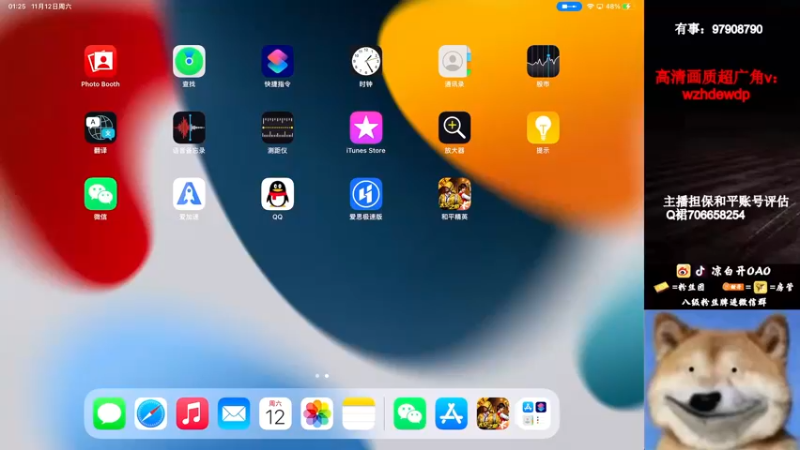This screenshot has width=800, height=450.
Task: Tap the screen recording indicator in status bar
Action: pyautogui.click(x=569, y=6)
